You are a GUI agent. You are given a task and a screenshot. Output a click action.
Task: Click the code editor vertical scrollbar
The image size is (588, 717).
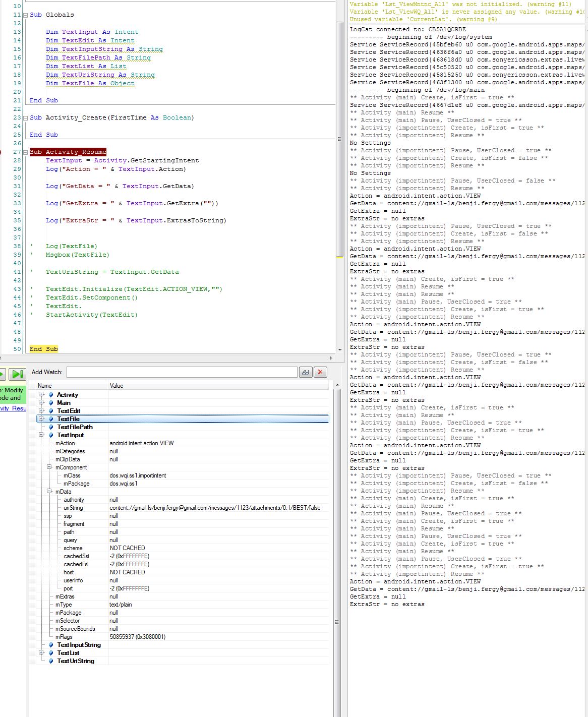coord(340,139)
